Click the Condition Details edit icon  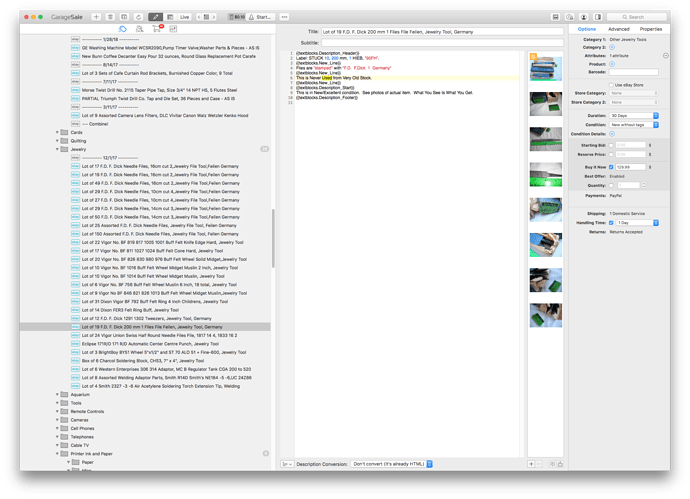tap(612, 134)
